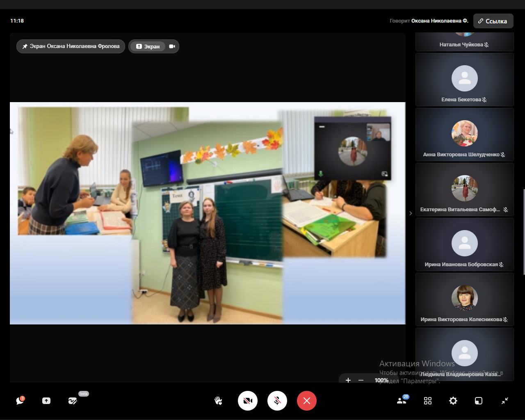This screenshot has height=420, width=525.
Task: Raise hand in the meeting
Action: point(218,401)
